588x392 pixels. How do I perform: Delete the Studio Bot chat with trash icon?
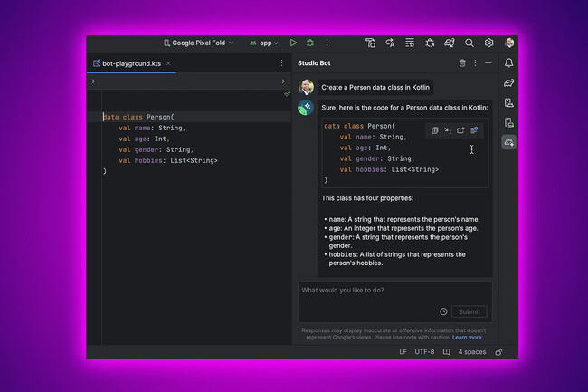(x=462, y=63)
